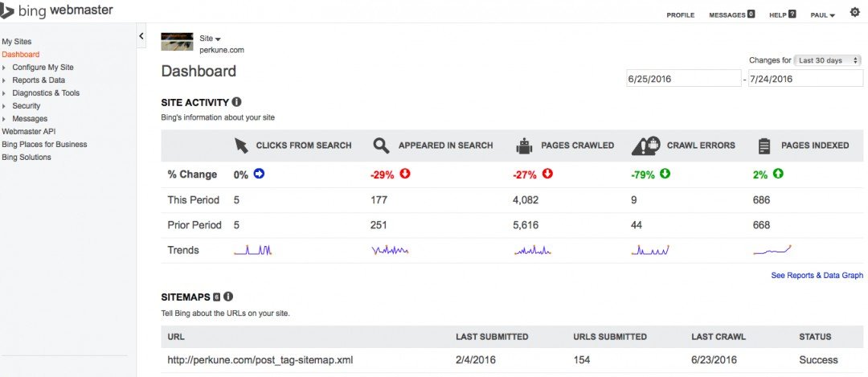Open Bing Solutions in sidebar
Screen dimensions: 868x377
click(x=26, y=158)
